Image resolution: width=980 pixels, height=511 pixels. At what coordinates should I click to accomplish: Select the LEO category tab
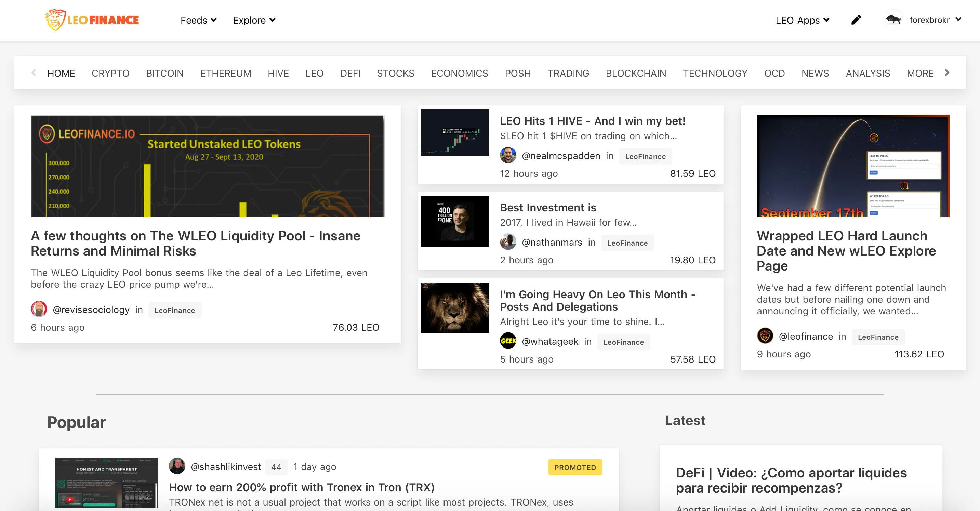tap(314, 73)
